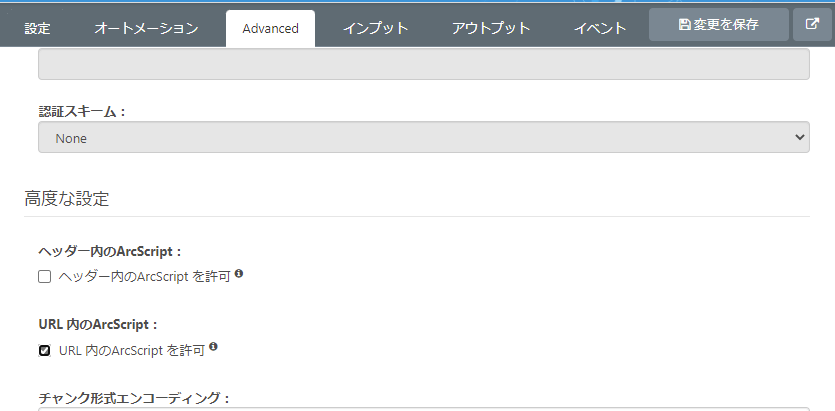Switch to the アウトプット tab
Screen dimensions: 835x411
[491, 28]
